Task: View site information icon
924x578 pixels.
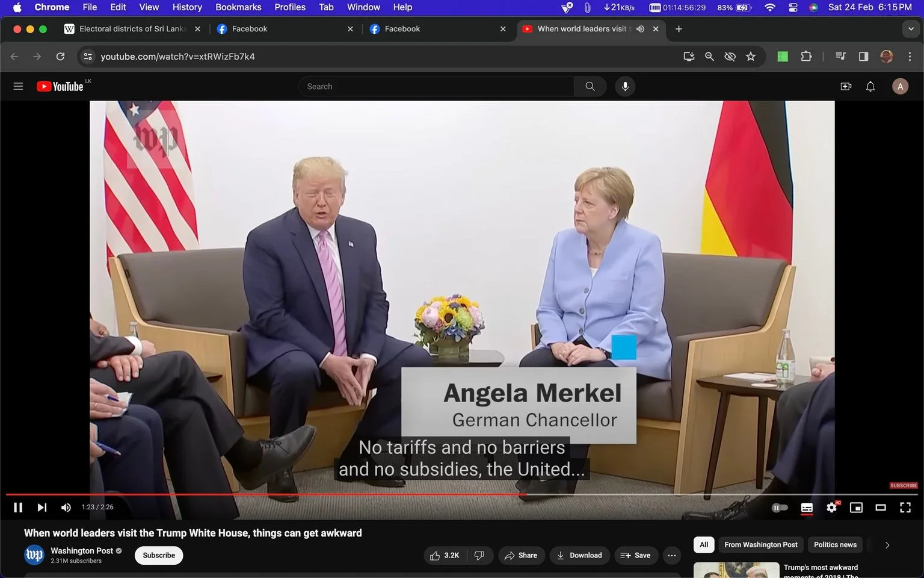Action: 88,57
